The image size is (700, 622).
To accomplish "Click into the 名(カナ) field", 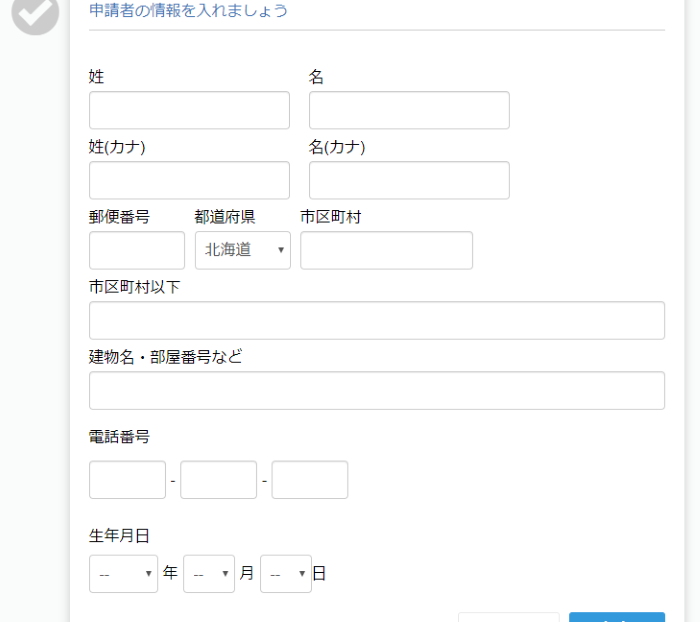I will (409, 180).
